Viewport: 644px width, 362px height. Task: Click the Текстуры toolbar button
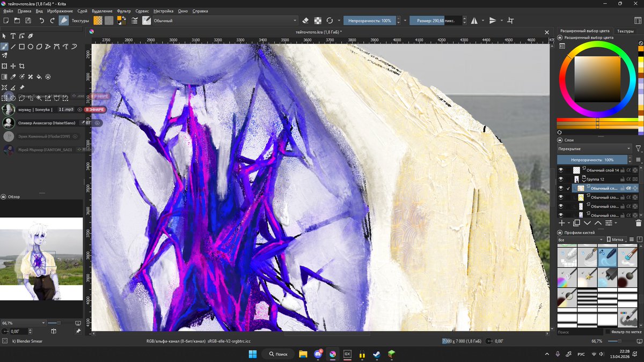(x=80, y=20)
